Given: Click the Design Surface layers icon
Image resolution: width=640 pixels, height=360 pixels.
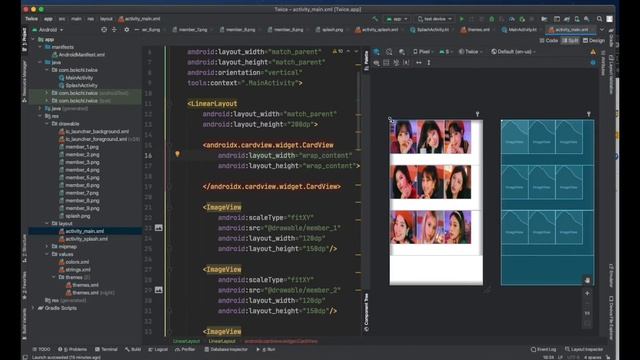Looking at the screenshot, I should [x=376, y=52].
